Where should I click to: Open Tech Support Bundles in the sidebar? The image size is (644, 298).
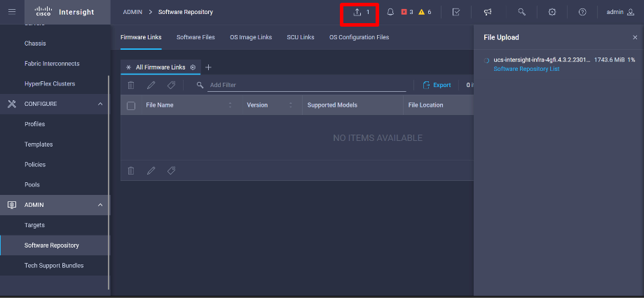(54, 266)
